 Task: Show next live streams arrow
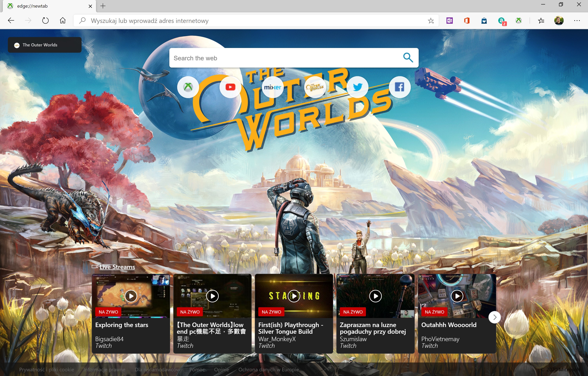pos(495,317)
